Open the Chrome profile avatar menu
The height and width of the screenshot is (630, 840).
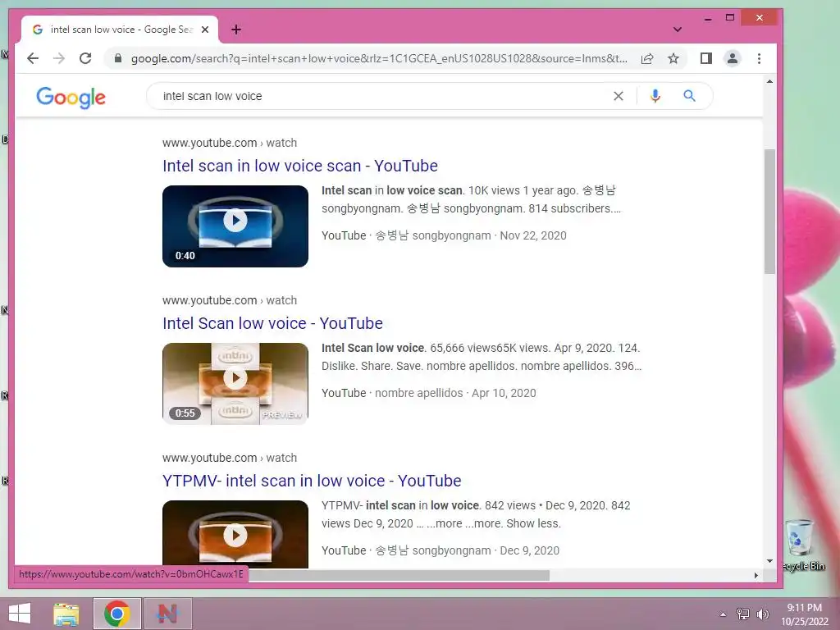point(733,58)
